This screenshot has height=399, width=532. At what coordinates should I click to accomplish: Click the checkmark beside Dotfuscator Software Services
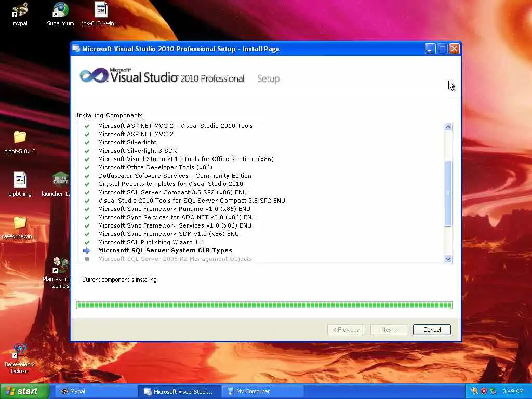pyautogui.click(x=87, y=176)
